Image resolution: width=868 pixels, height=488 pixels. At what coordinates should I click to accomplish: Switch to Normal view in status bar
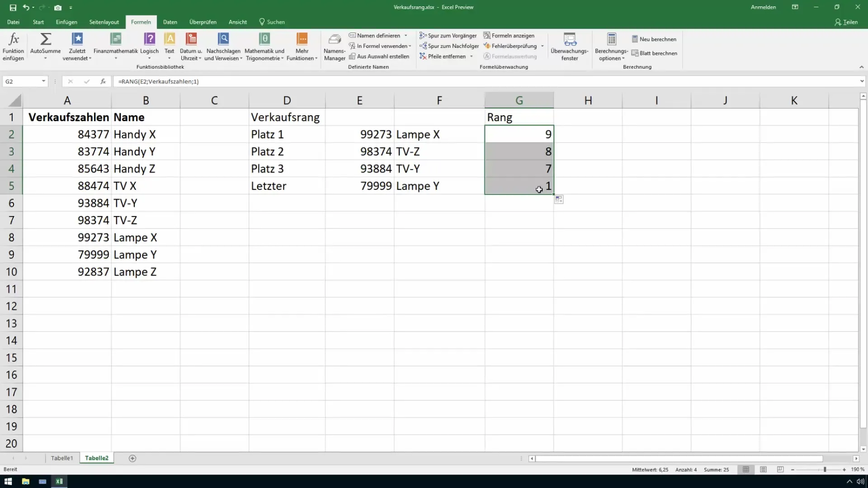[x=746, y=469]
